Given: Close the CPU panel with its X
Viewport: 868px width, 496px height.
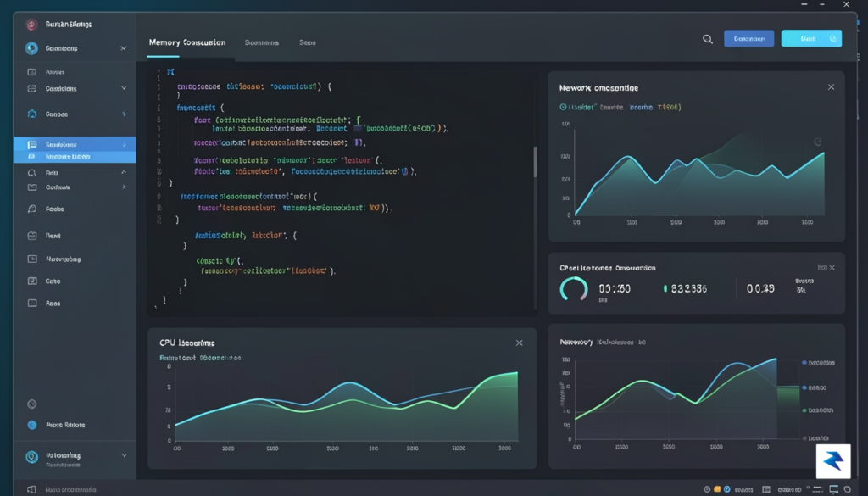Looking at the screenshot, I should [x=520, y=343].
